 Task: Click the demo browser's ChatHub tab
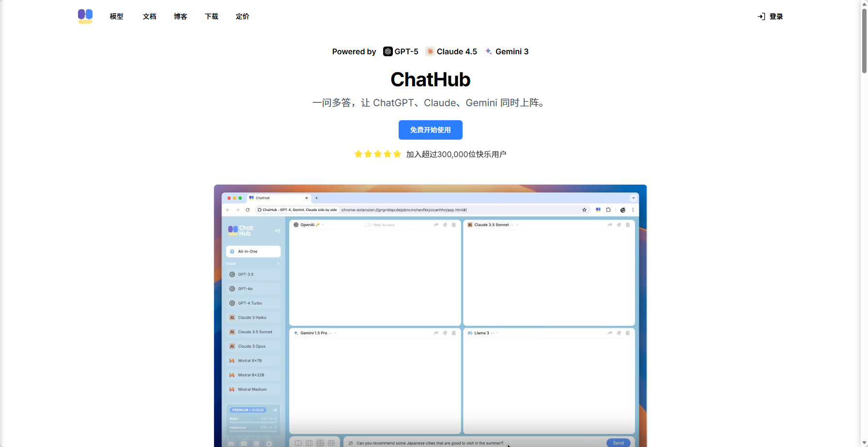point(279,198)
